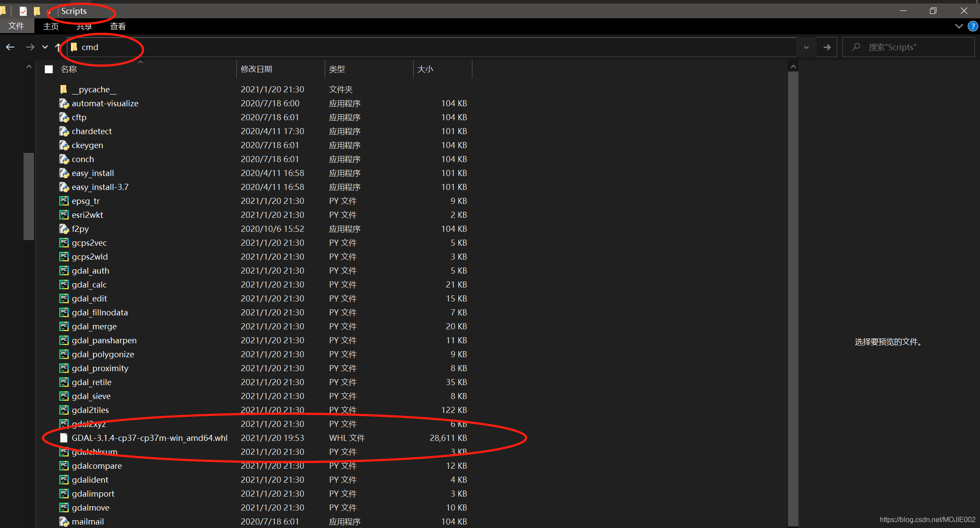Switch to the 查看 tab
This screenshot has height=528, width=980.
[118, 26]
